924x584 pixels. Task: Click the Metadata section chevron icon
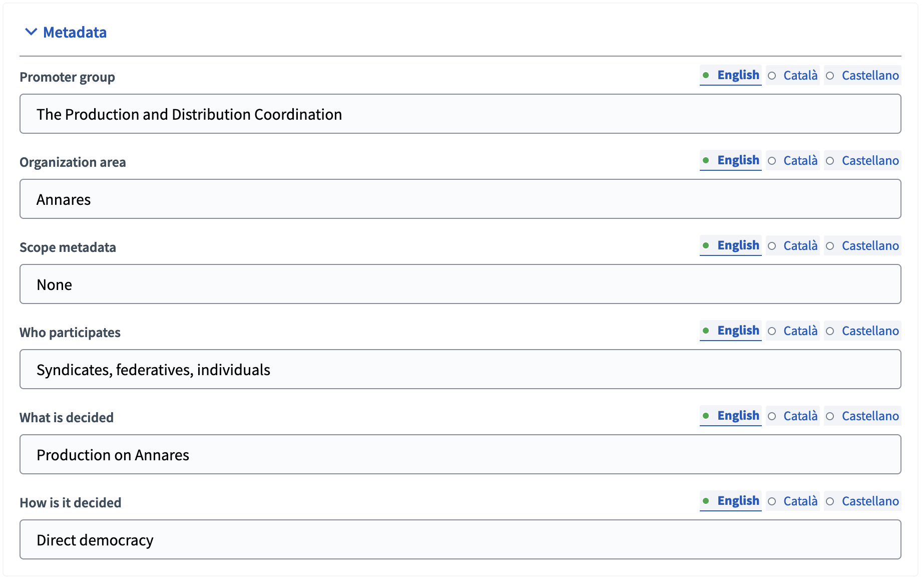pos(31,32)
